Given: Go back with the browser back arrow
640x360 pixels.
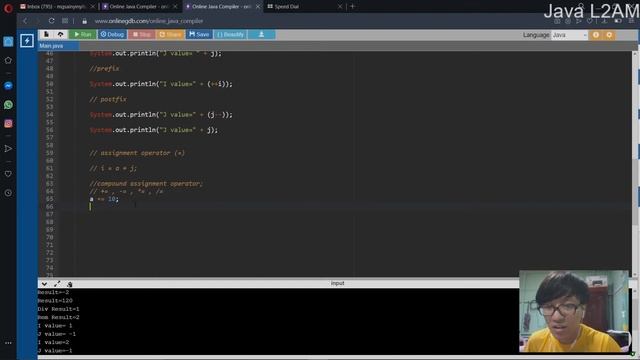Looking at the screenshot, I should pos(25,21).
